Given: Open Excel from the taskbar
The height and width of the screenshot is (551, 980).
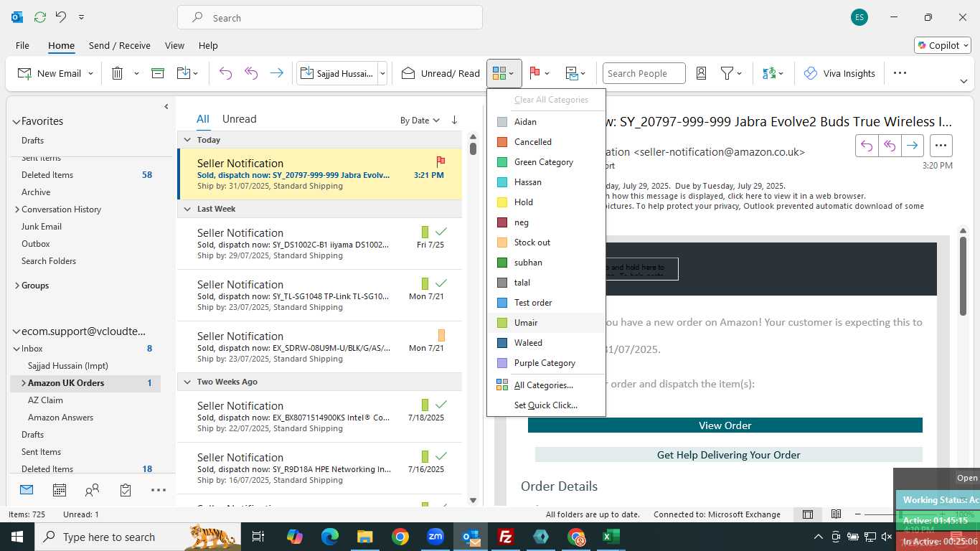Looking at the screenshot, I should coord(611,537).
